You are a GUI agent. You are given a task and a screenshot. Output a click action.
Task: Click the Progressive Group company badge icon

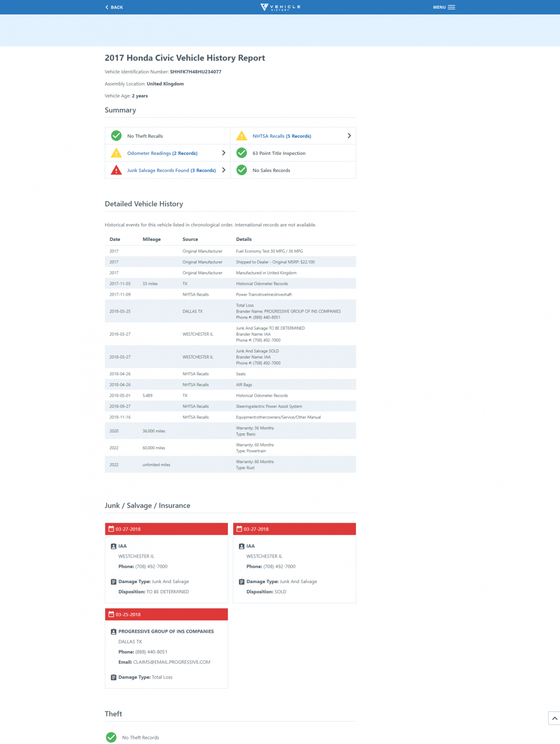tap(113, 631)
